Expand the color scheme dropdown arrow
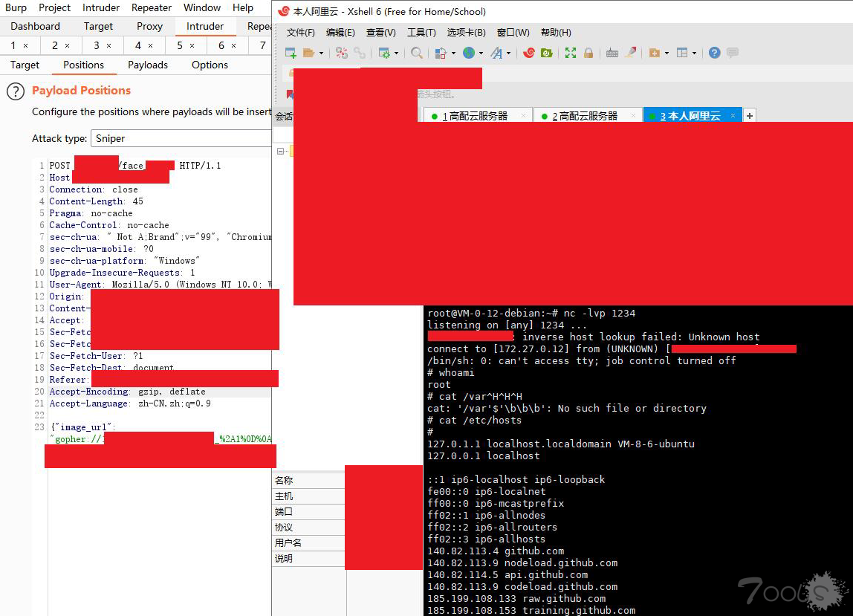 pos(453,54)
